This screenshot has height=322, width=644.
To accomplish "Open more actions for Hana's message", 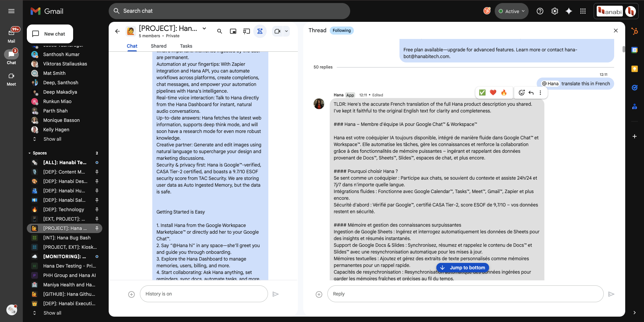I will pos(540,93).
